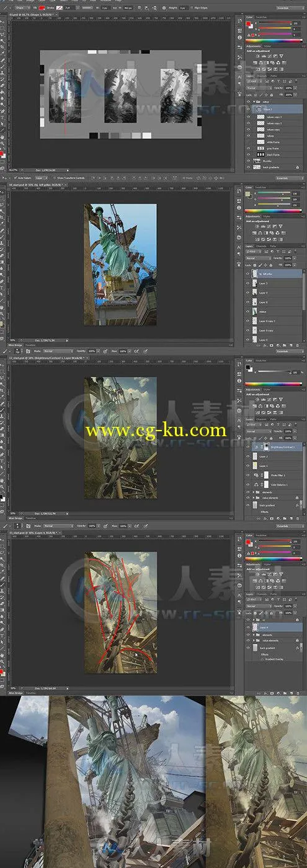Select Type tool in blue-sky statue window
The height and width of the screenshot is (868, 307).
click(x=3, y=287)
